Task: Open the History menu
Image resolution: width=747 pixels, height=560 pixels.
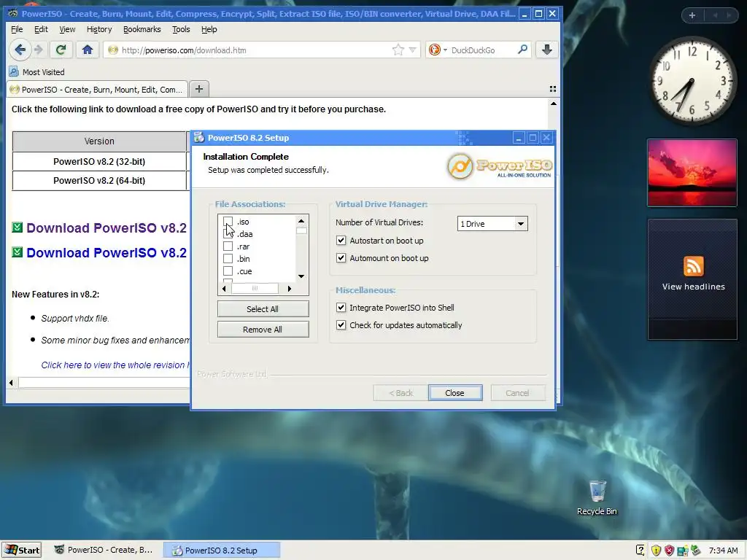Action: pos(99,29)
